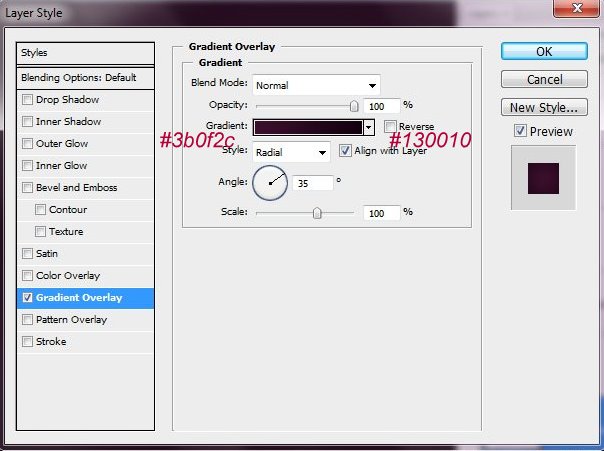
Task: Open the Blend Mode dropdown
Action: pos(316,84)
